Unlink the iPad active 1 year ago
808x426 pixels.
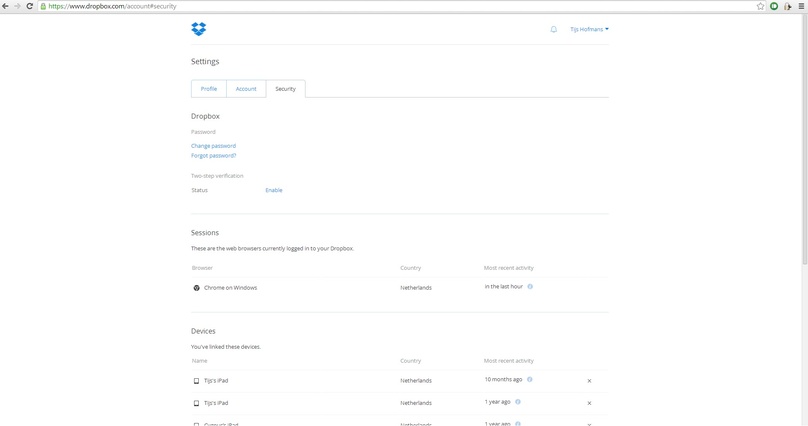pos(589,403)
